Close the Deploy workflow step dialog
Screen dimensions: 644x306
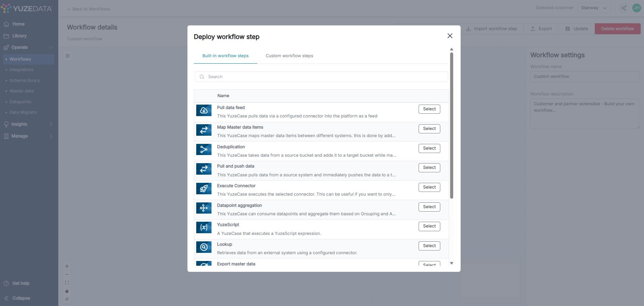(x=450, y=36)
